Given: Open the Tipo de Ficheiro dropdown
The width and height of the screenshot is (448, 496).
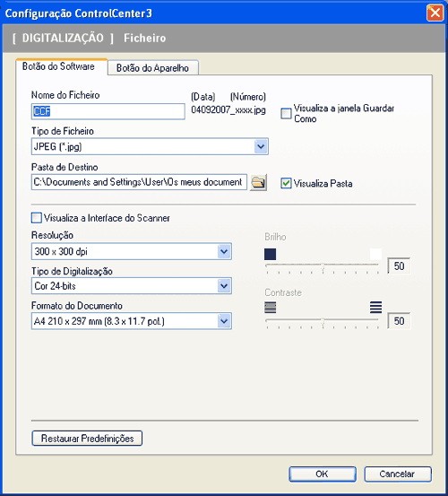Looking at the screenshot, I should coord(261,146).
